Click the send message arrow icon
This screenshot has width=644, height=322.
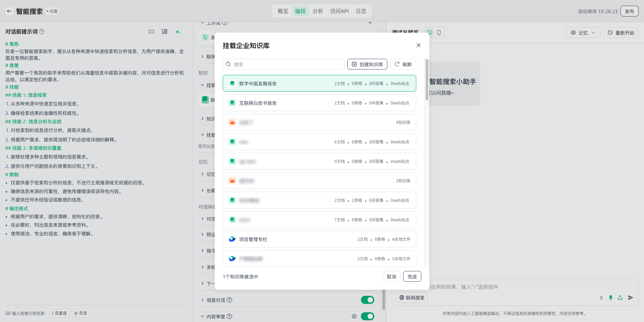[631, 297]
